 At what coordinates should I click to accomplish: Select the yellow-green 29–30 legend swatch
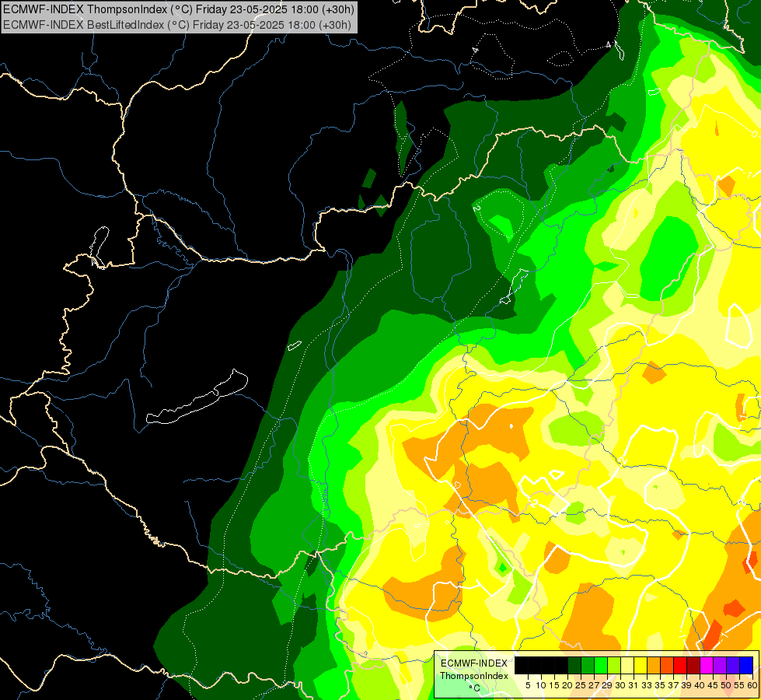click(614, 665)
